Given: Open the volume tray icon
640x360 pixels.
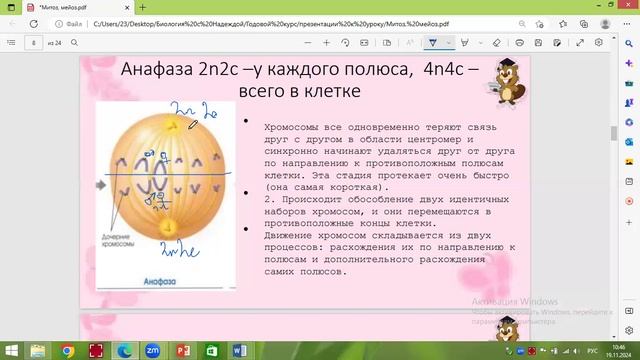Looking at the screenshot, I should [576, 351].
